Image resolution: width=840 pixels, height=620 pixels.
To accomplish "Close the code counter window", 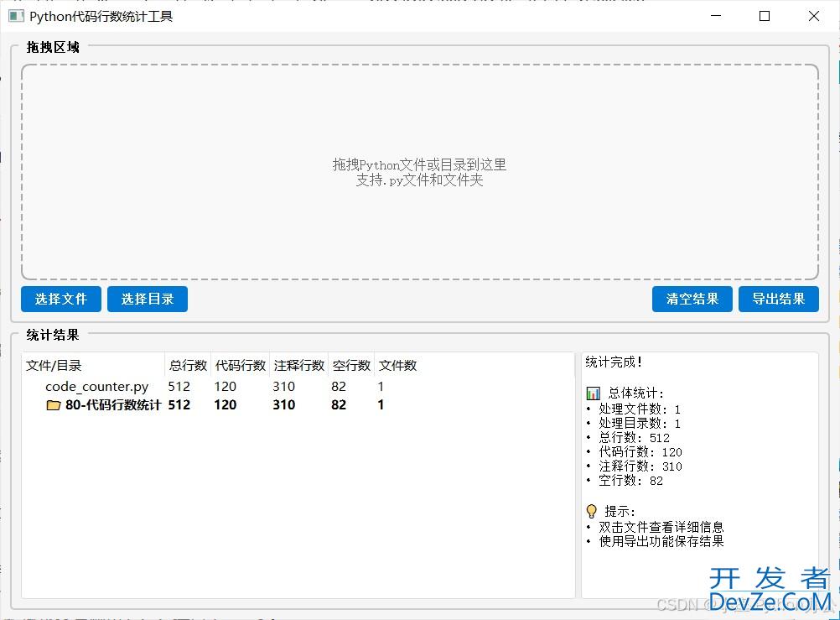I will [x=813, y=16].
